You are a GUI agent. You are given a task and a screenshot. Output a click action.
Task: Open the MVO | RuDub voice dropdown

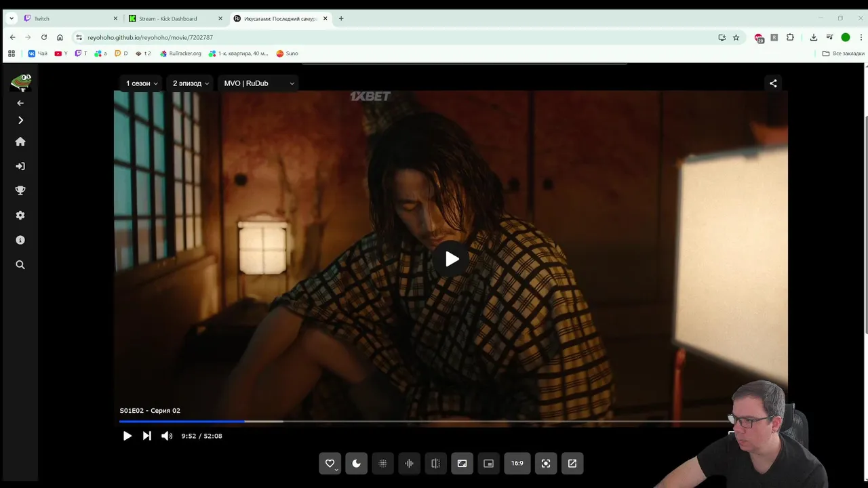259,83
